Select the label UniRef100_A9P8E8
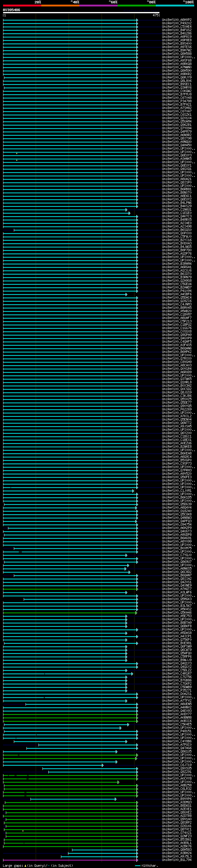Image resolution: width=197 pixels, height=868 pixels. 177,40
